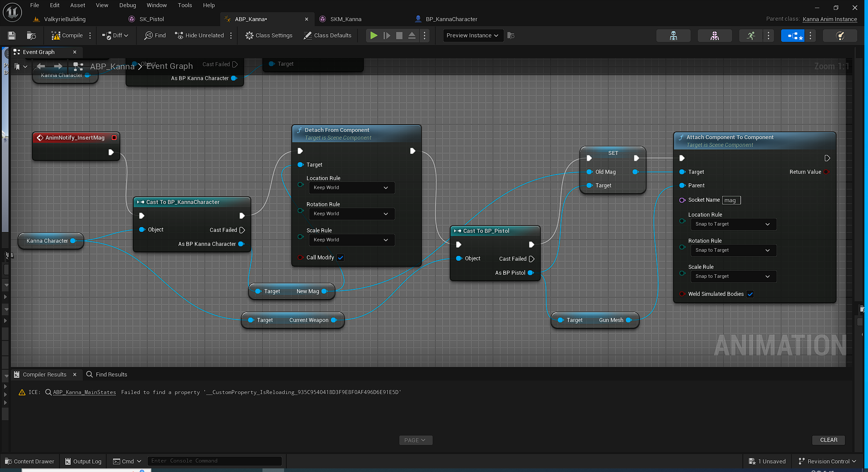Viewport: 868px width, 472px height.
Task: Open Detach Scale Rule dropdown
Action: tap(351, 240)
